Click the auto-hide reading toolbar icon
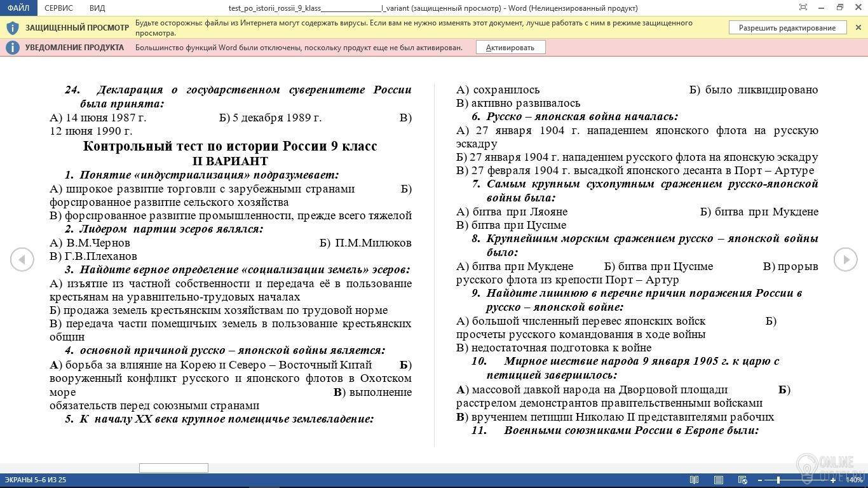The width and height of the screenshot is (868, 488). point(803,8)
